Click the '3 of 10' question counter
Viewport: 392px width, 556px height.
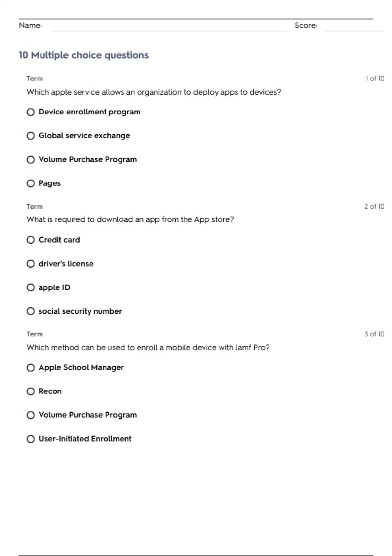(x=374, y=334)
